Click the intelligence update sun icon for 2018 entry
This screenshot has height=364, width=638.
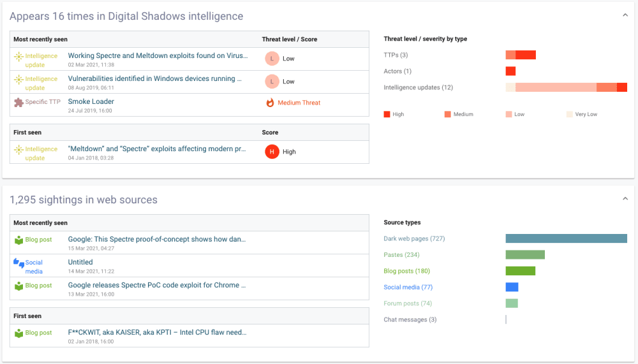(19, 150)
